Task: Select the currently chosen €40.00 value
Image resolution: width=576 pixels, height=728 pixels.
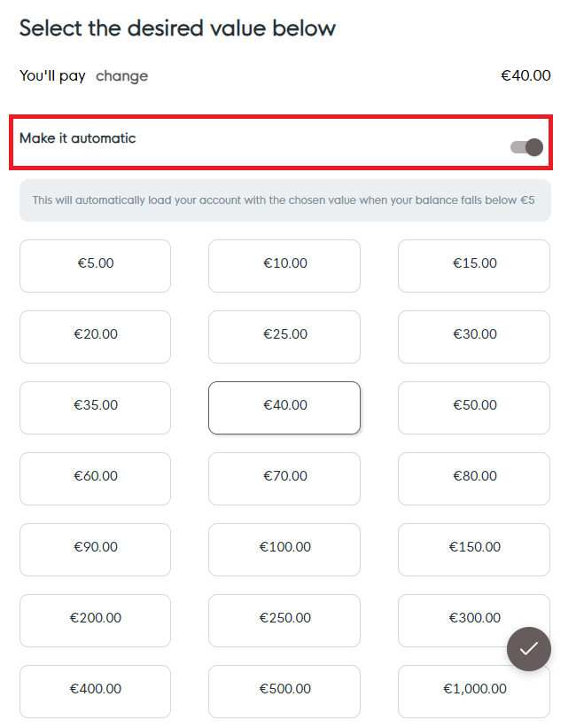Action: click(x=284, y=408)
